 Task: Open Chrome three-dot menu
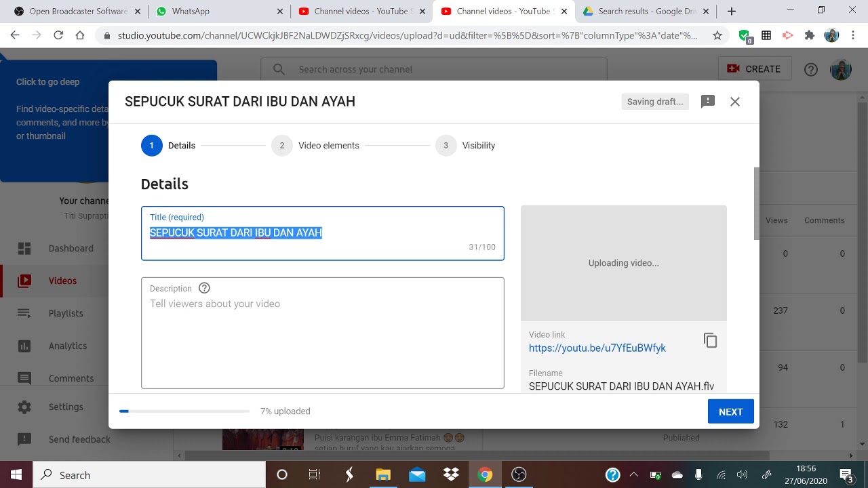pyautogui.click(x=853, y=36)
